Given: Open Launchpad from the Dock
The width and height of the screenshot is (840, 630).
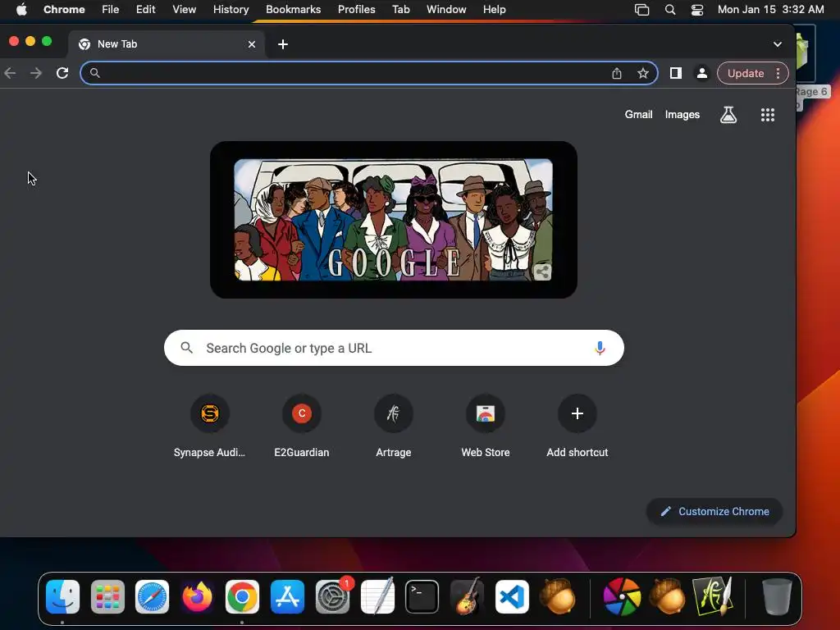Looking at the screenshot, I should [107, 597].
